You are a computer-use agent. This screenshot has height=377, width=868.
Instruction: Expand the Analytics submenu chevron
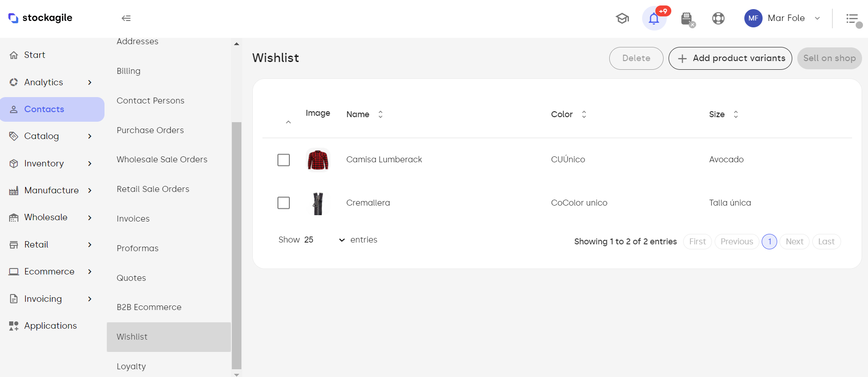pyautogui.click(x=89, y=83)
